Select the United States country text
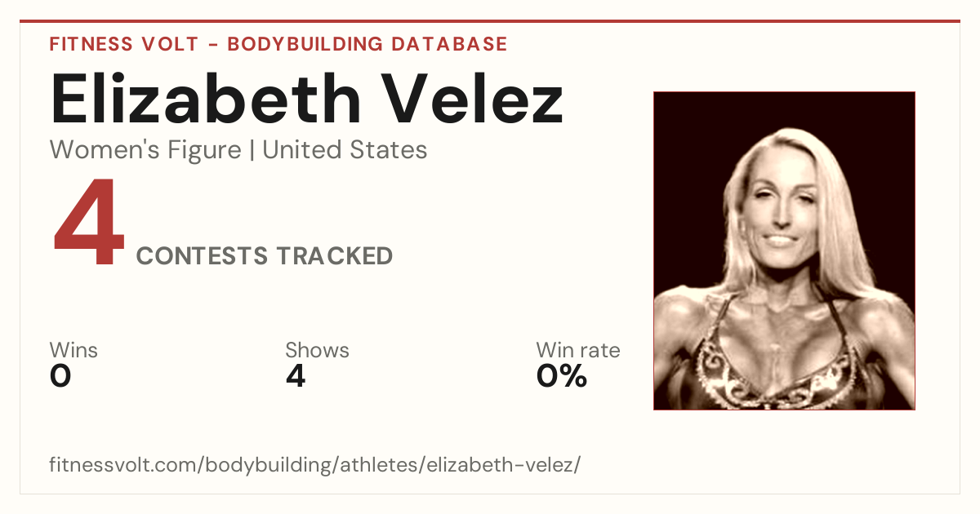This screenshot has width=980, height=514. tap(345, 150)
